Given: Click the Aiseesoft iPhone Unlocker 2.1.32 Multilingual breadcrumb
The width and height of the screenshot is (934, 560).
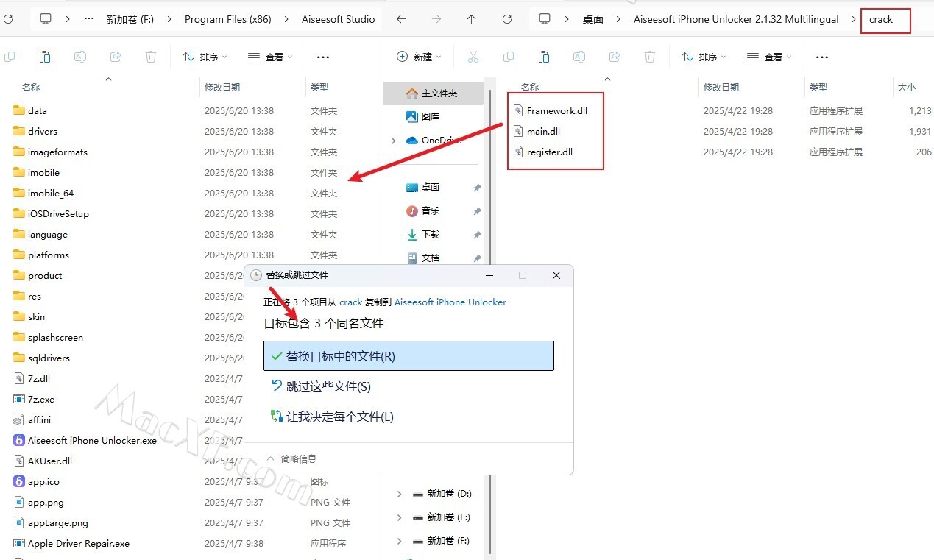Looking at the screenshot, I should 736,20.
